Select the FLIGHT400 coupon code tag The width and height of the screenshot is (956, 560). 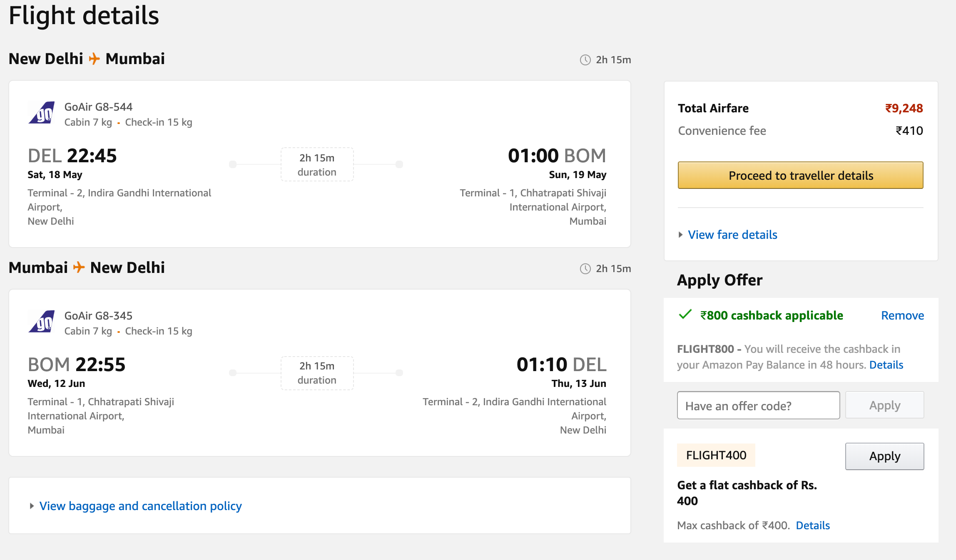click(x=716, y=455)
